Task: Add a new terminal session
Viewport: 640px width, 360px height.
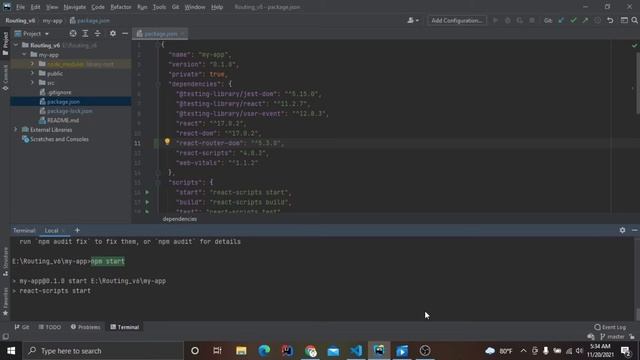Action: coord(77,230)
